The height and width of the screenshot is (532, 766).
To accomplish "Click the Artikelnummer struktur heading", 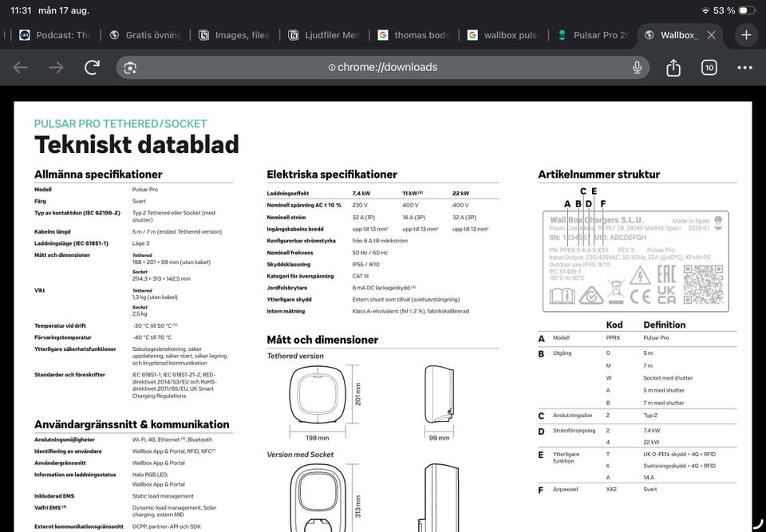I will pyautogui.click(x=599, y=175).
